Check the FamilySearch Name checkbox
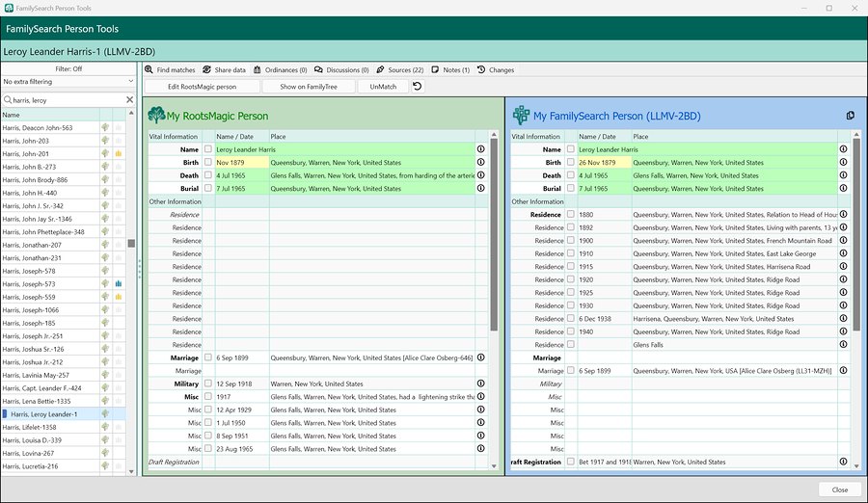 coord(571,148)
